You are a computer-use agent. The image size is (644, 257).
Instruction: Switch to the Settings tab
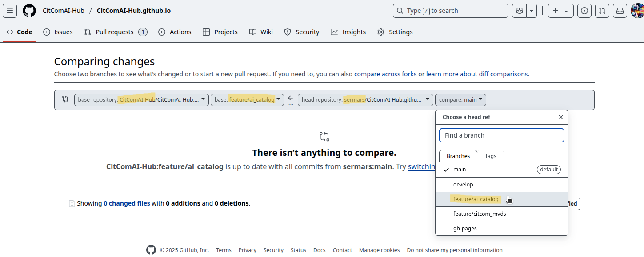395,32
